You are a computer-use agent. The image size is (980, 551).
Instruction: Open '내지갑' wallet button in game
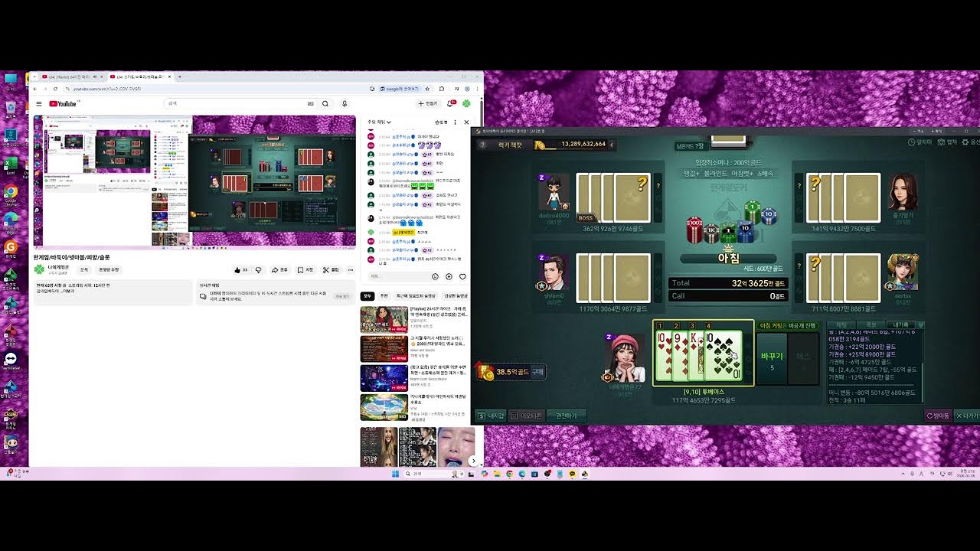coord(491,416)
